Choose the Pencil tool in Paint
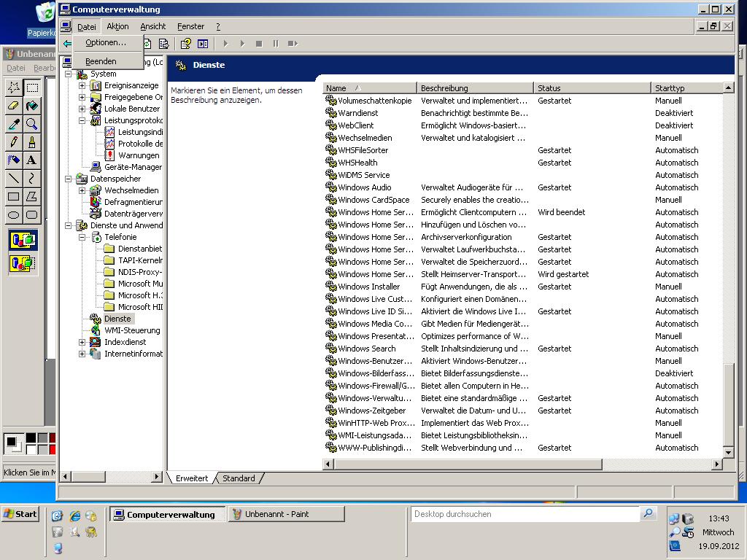Image resolution: width=747 pixels, height=560 pixels. click(x=14, y=142)
